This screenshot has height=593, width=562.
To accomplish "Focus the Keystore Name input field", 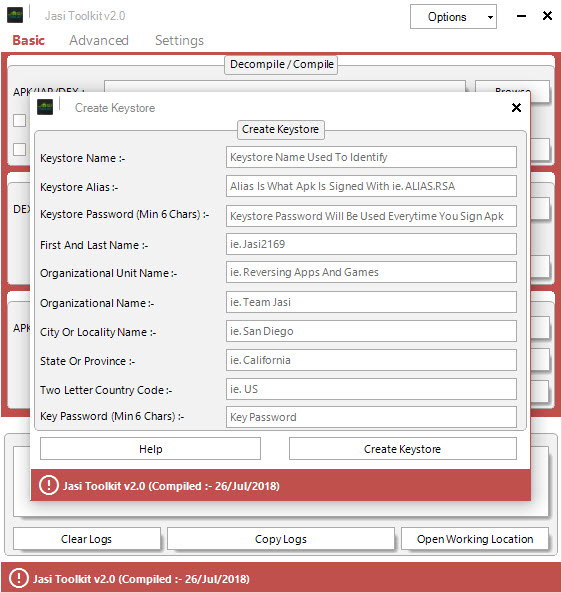I will [371, 157].
